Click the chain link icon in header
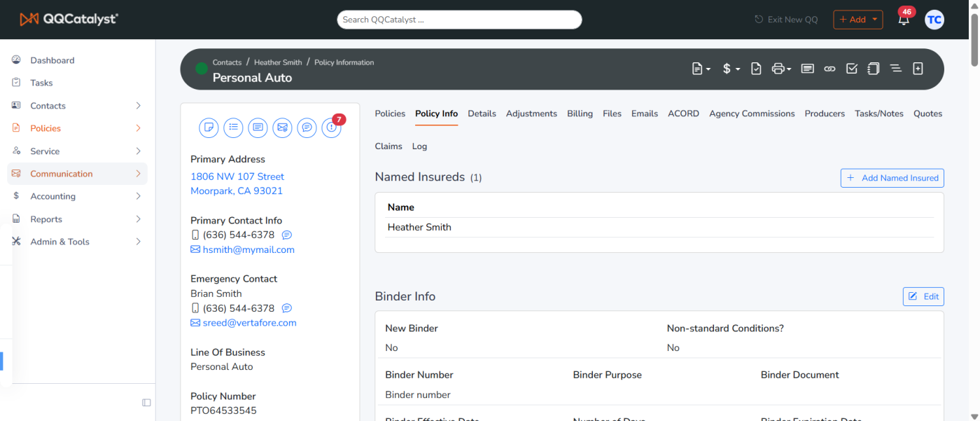This screenshot has width=980, height=421. [829, 69]
